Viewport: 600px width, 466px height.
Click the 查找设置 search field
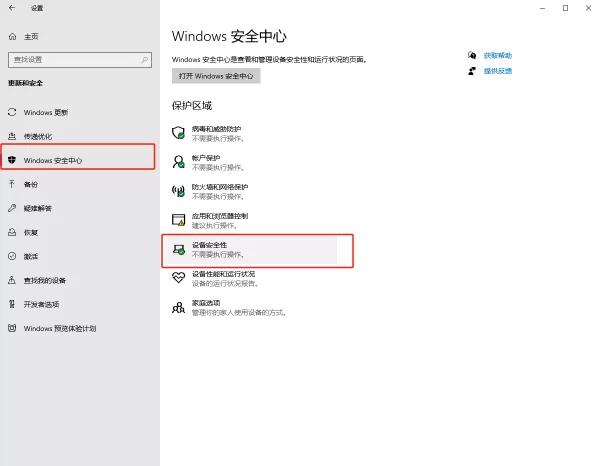pyautogui.click(x=80, y=60)
